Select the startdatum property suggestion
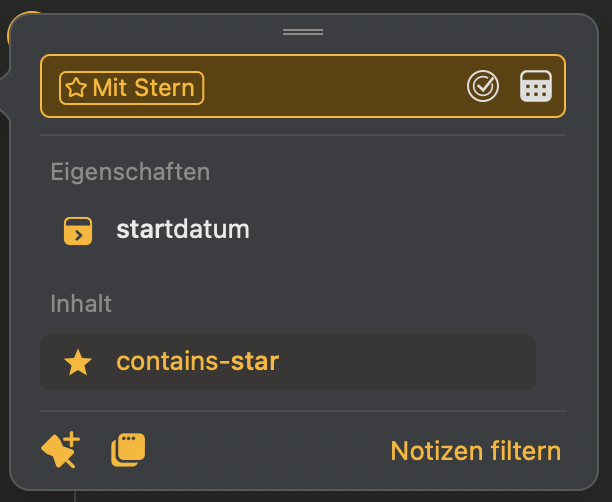612x502 pixels. (x=183, y=230)
